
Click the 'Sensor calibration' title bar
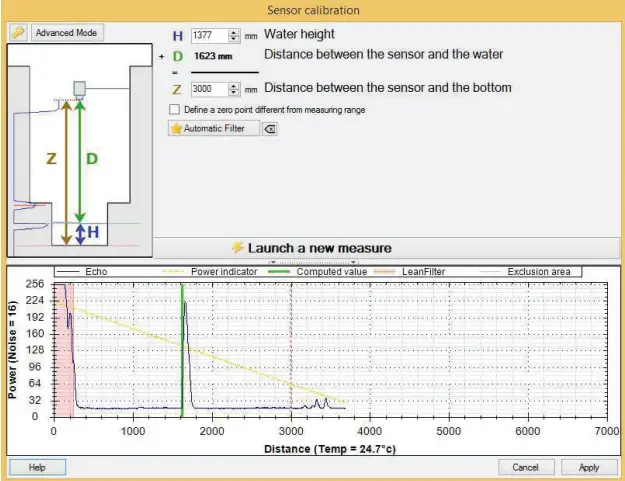(313, 10)
